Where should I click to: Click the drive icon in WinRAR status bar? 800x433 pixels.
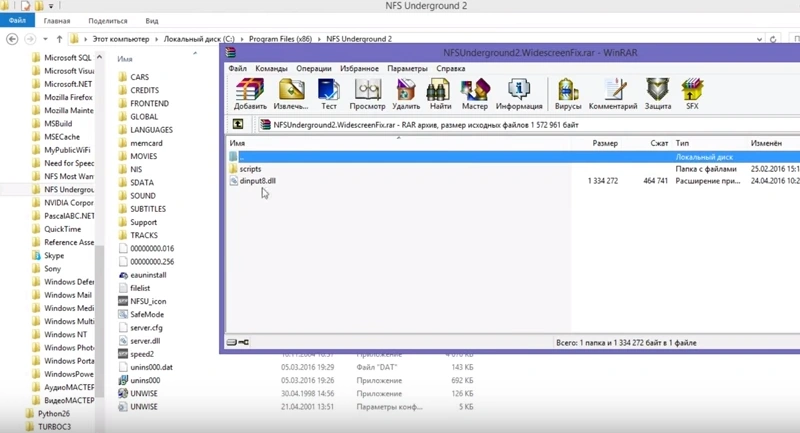click(232, 342)
